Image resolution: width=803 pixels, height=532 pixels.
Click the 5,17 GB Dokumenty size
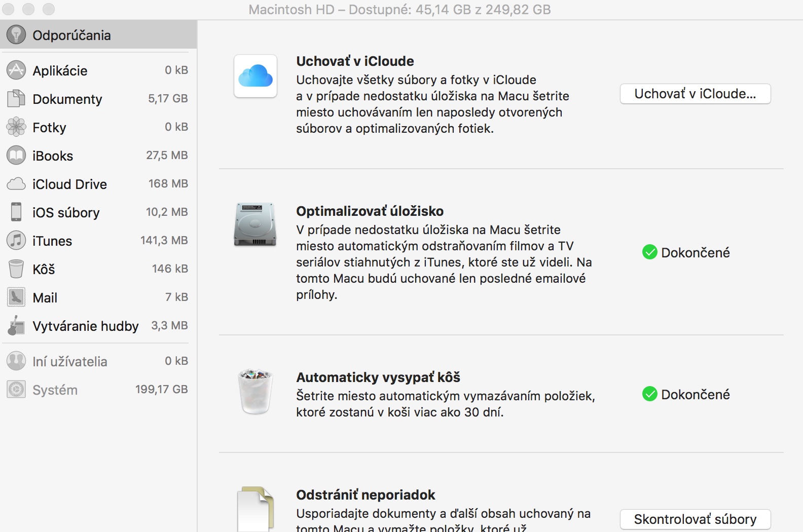coord(168,98)
